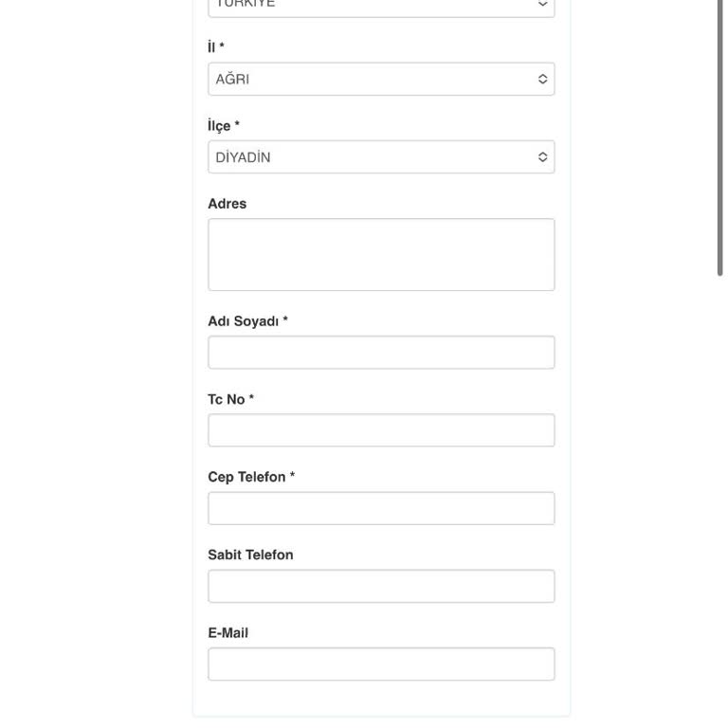Click the "E-Mail" label text
This screenshot has height=728, width=728.
tap(227, 632)
